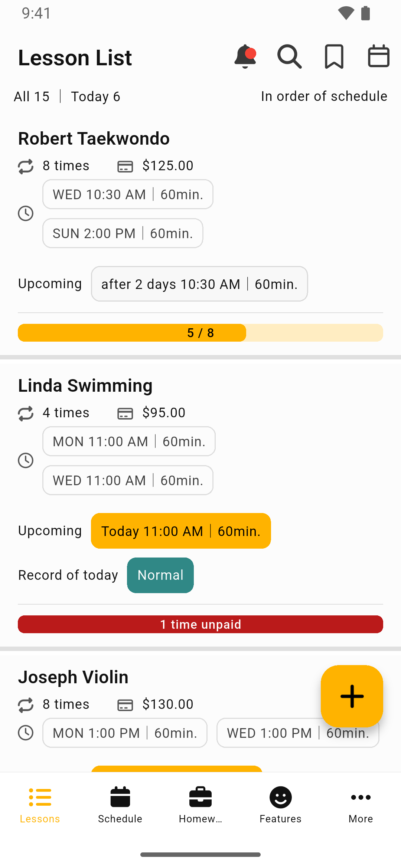Tap the Normal record of today badge
Screen dimensions: 401x868
(160, 575)
